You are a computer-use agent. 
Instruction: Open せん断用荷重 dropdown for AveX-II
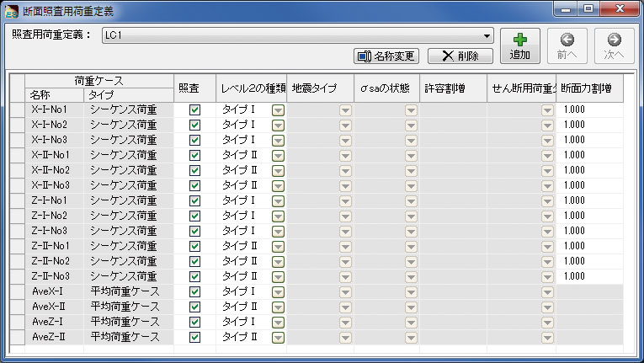point(547,307)
